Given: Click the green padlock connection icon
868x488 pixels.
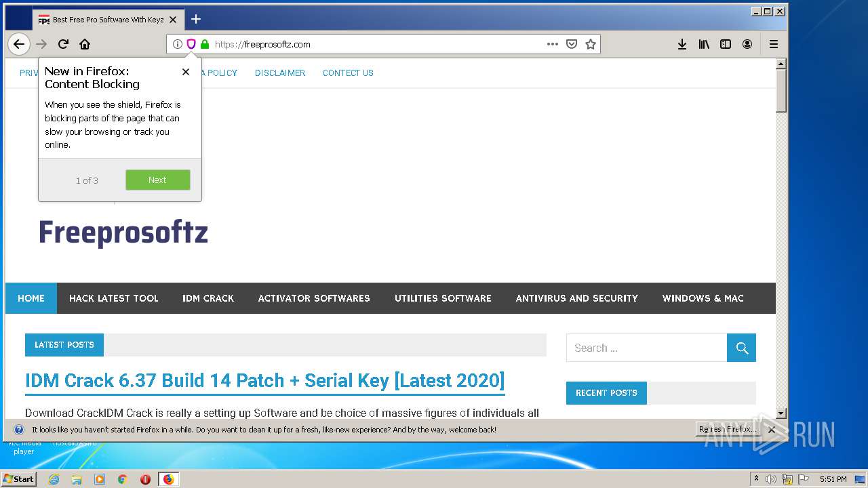Looking at the screenshot, I should point(205,44).
